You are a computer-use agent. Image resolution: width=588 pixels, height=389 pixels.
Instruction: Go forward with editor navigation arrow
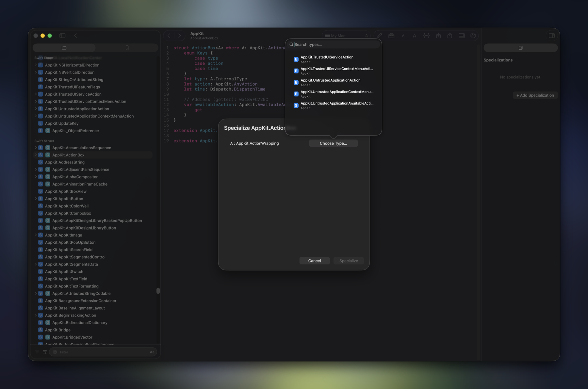coord(179,36)
